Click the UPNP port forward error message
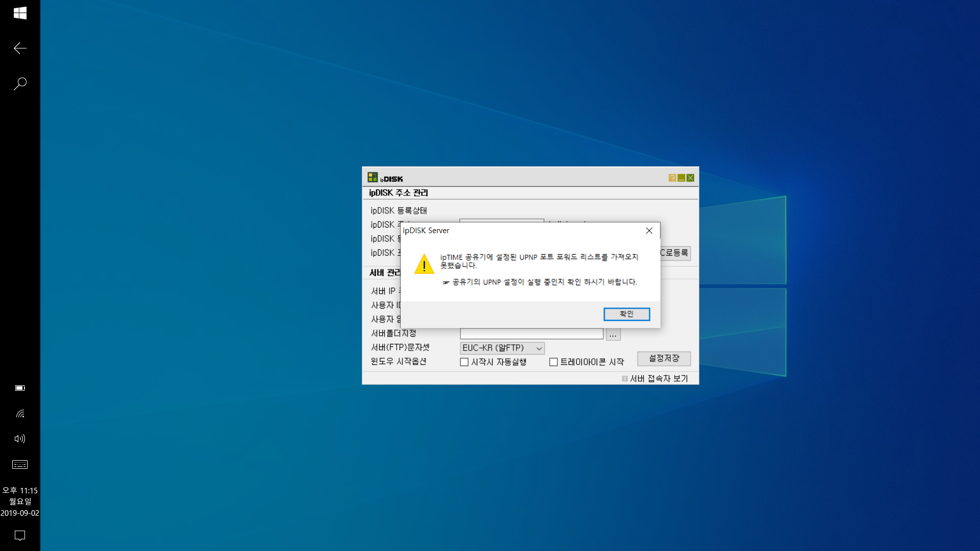The image size is (980, 551). [x=540, y=261]
